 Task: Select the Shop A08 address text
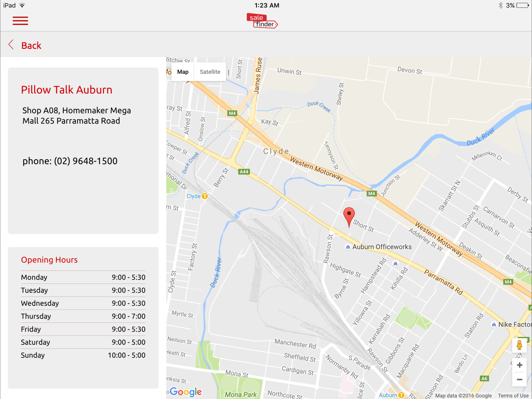[77, 116]
